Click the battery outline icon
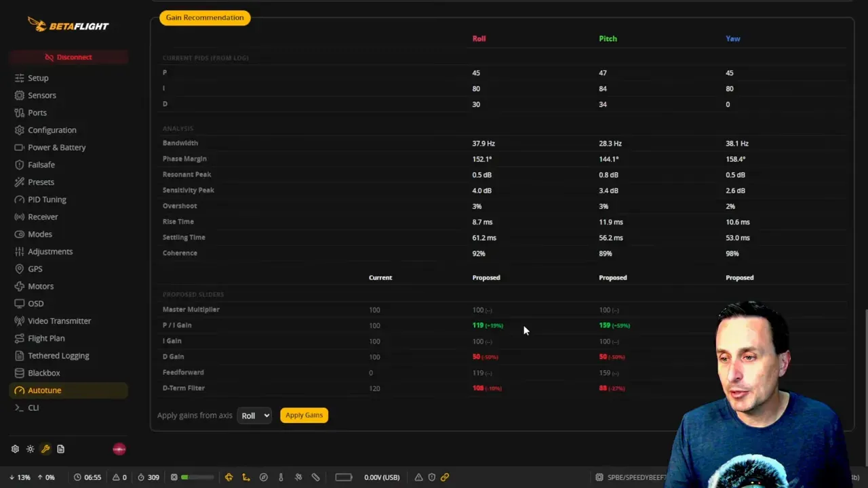The width and height of the screenshot is (868, 488). (x=344, y=477)
